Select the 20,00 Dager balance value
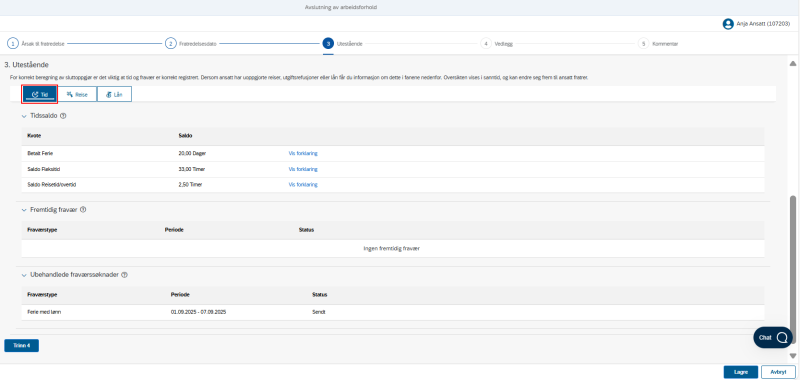Image resolution: width=800 pixels, height=380 pixels. tap(192, 154)
